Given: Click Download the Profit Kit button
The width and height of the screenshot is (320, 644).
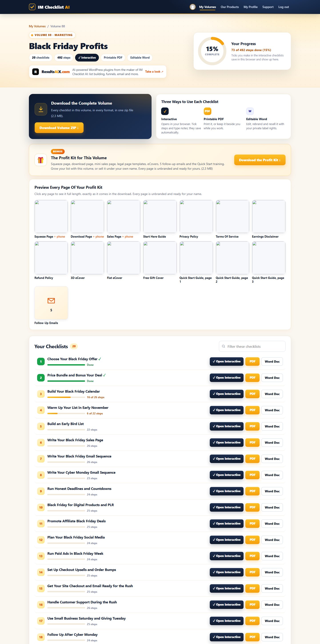Looking at the screenshot, I should click(x=260, y=160).
